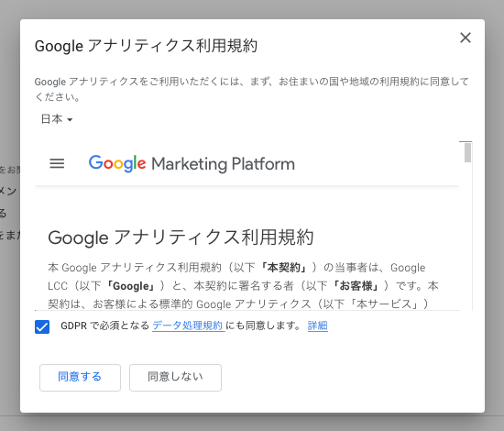Click the bold 「お客様」 text
The image size is (504, 431).
355,286
